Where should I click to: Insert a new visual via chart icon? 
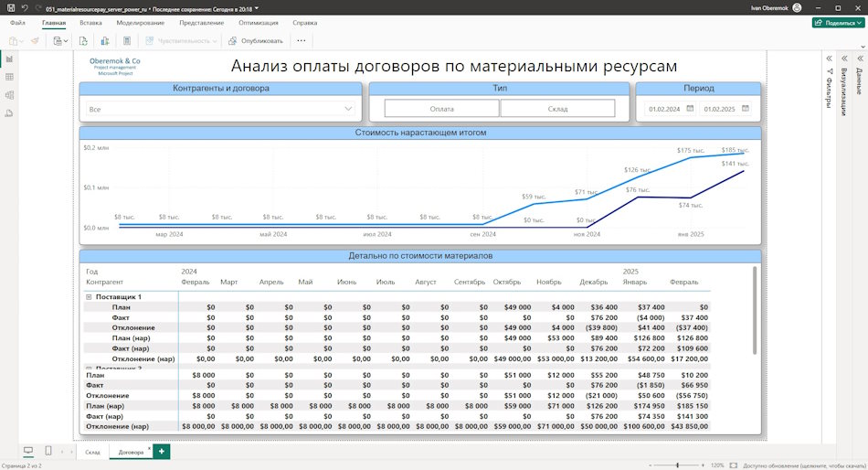click(105, 41)
